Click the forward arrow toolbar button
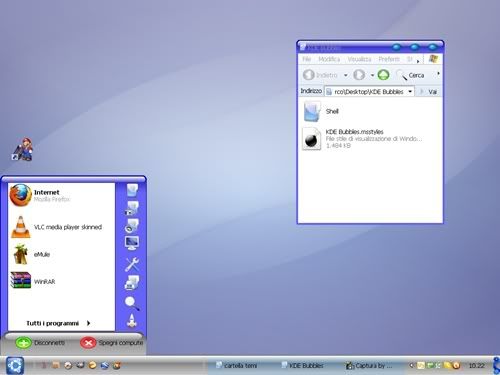This screenshot has width=500, height=375. click(x=359, y=75)
